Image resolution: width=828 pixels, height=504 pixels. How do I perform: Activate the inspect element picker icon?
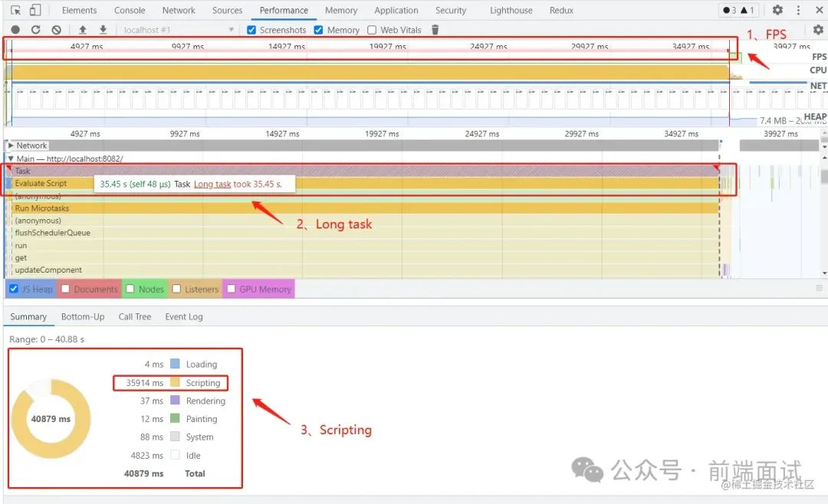[15, 10]
